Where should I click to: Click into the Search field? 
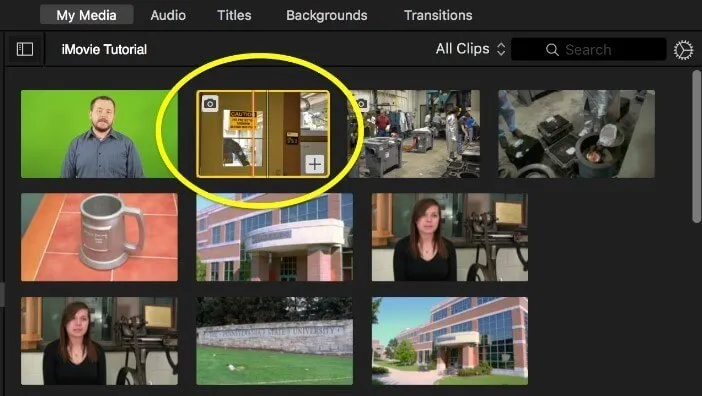tap(588, 49)
